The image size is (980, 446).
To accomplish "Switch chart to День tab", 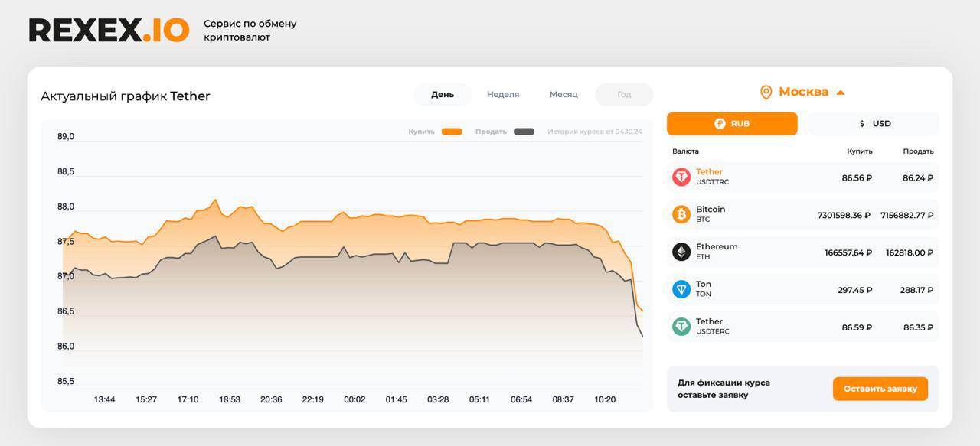I will (443, 95).
